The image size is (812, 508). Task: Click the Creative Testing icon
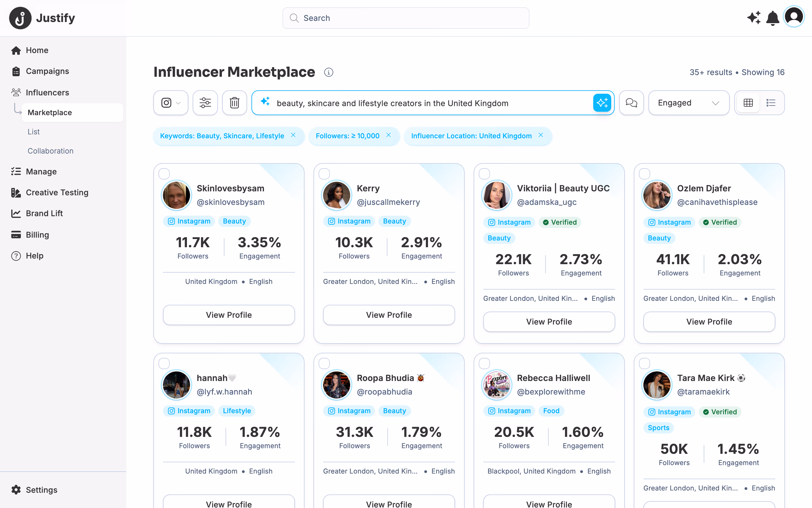(x=16, y=192)
